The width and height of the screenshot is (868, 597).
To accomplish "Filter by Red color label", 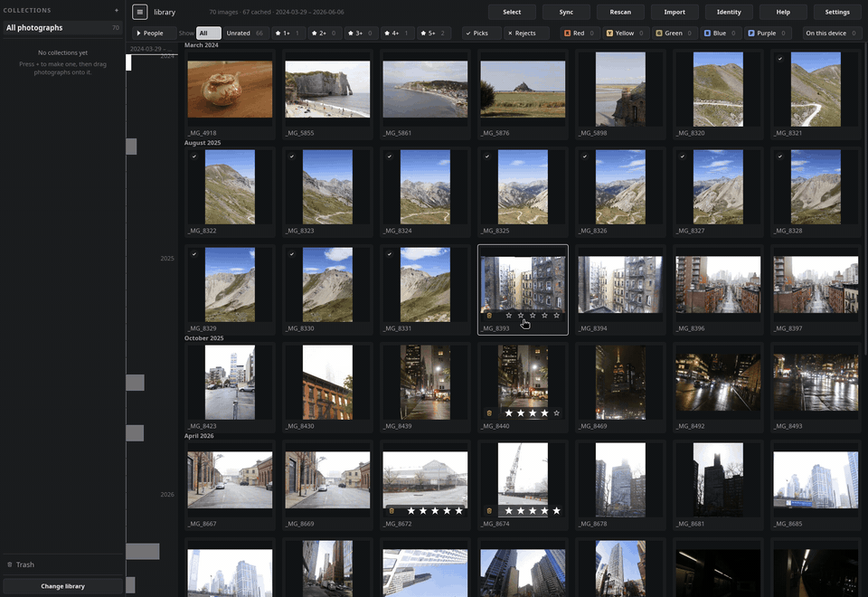I will click(579, 33).
